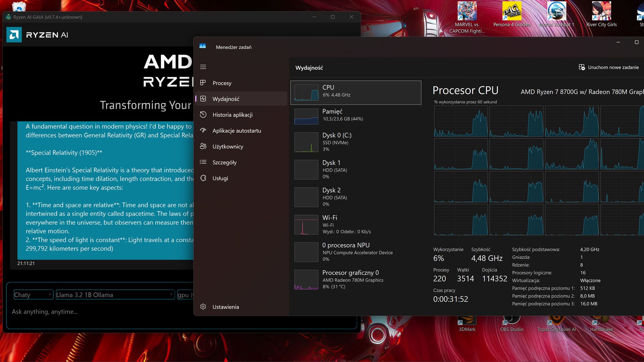Select Dysk 2 HDD performance entry

(356, 197)
